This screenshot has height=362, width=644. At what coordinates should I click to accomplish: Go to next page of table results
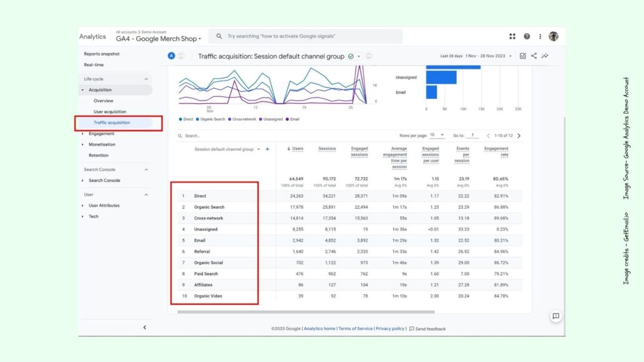[519, 135]
